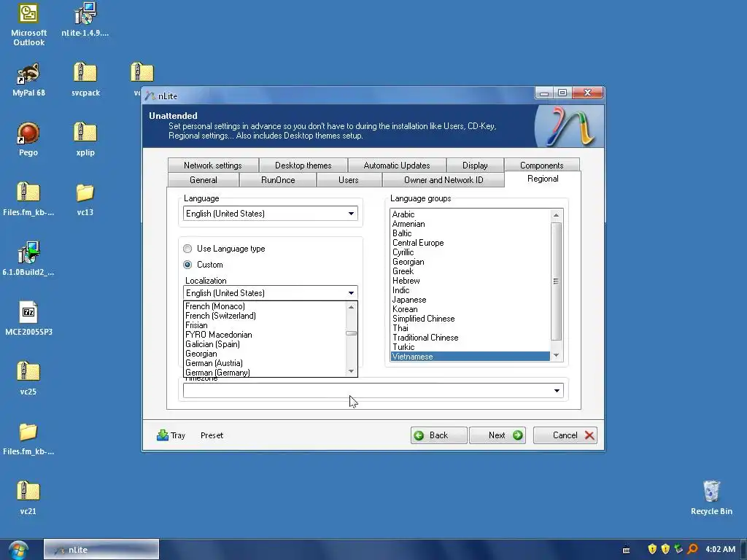The height and width of the screenshot is (560, 747).
Task: Select Vietnamese in Language groups
Action: pos(471,357)
